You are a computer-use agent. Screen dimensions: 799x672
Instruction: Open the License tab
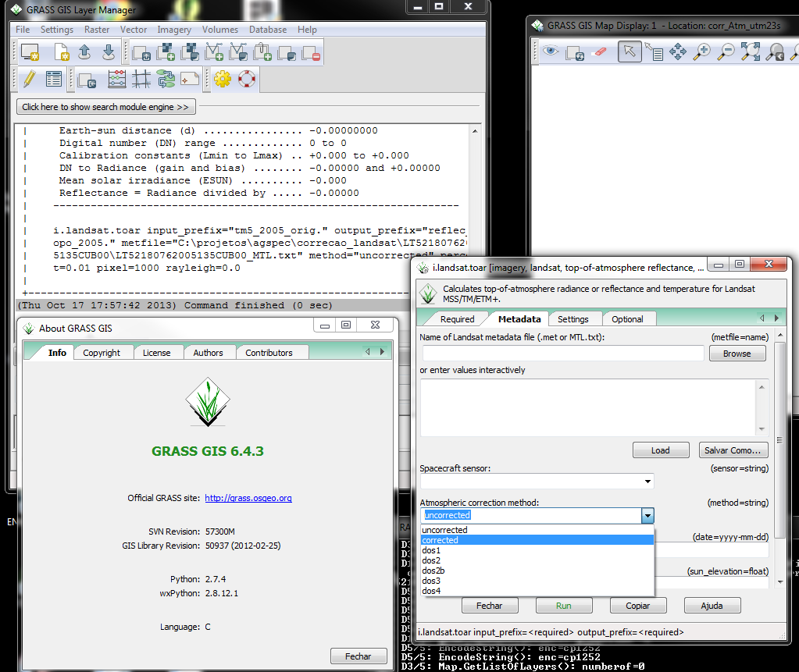coord(156,353)
